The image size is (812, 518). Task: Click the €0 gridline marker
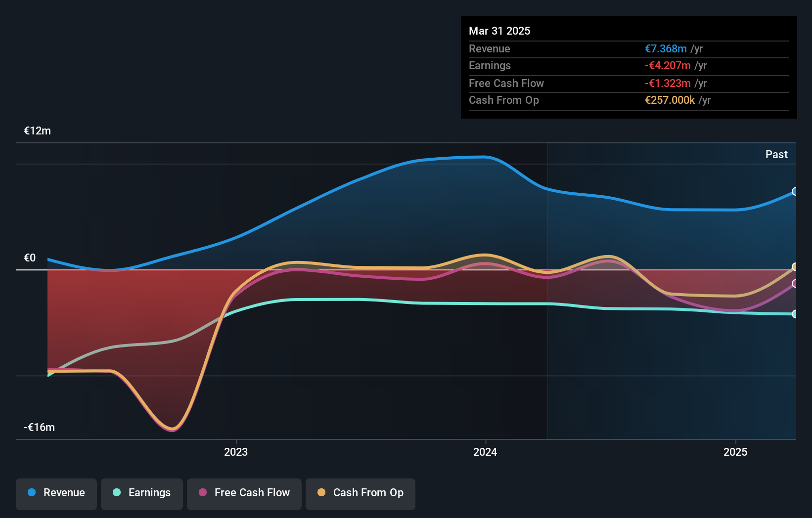[30, 258]
